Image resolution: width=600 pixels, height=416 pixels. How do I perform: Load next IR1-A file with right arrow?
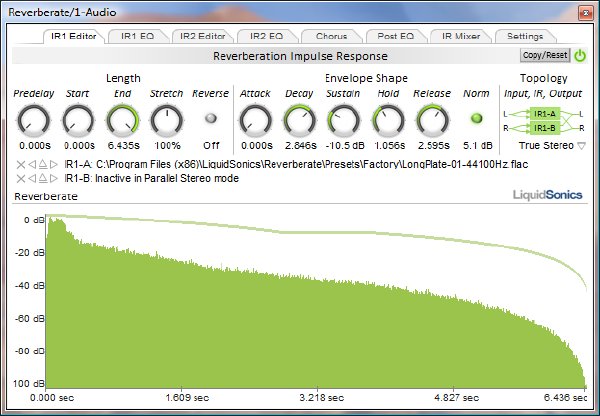click(54, 165)
